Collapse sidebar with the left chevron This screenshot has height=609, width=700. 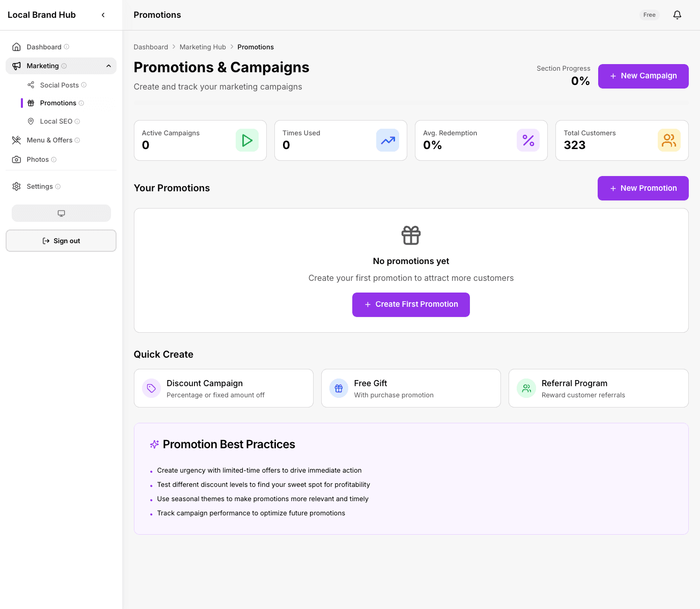[103, 15]
